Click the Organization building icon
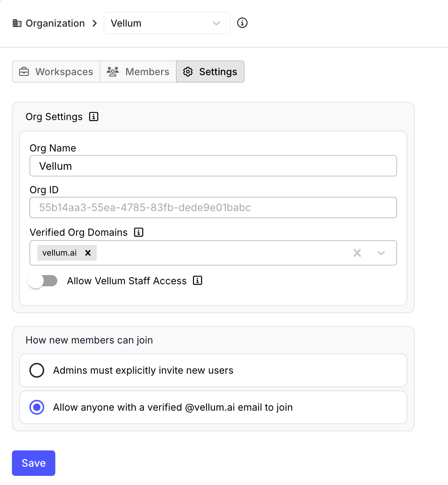 coord(17,23)
